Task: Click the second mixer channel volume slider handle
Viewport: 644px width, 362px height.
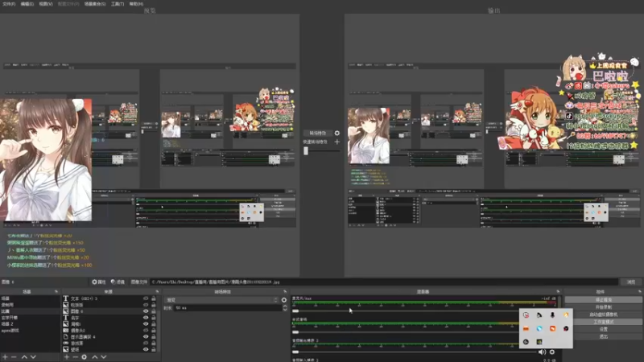Action: [x=295, y=332]
